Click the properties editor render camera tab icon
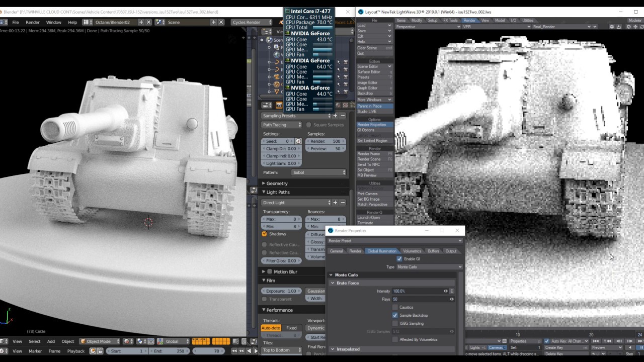 (x=279, y=105)
